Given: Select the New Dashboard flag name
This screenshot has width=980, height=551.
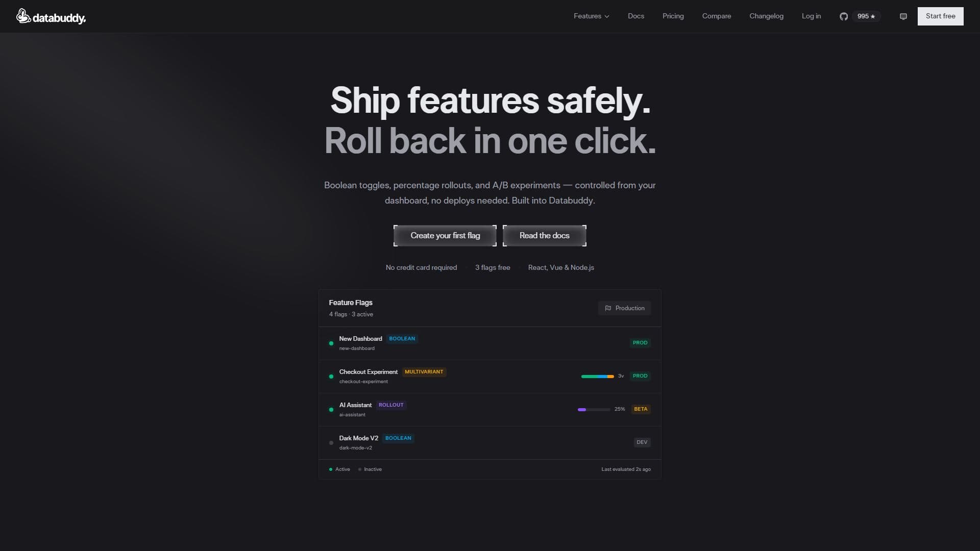Looking at the screenshot, I should 360,339.
